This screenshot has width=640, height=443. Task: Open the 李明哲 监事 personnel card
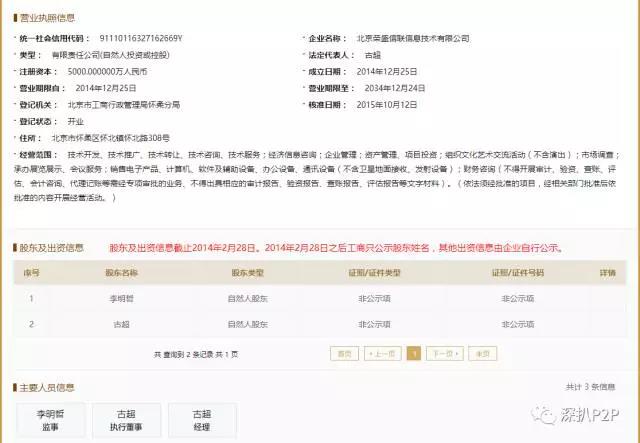click(x=51, y=420)
